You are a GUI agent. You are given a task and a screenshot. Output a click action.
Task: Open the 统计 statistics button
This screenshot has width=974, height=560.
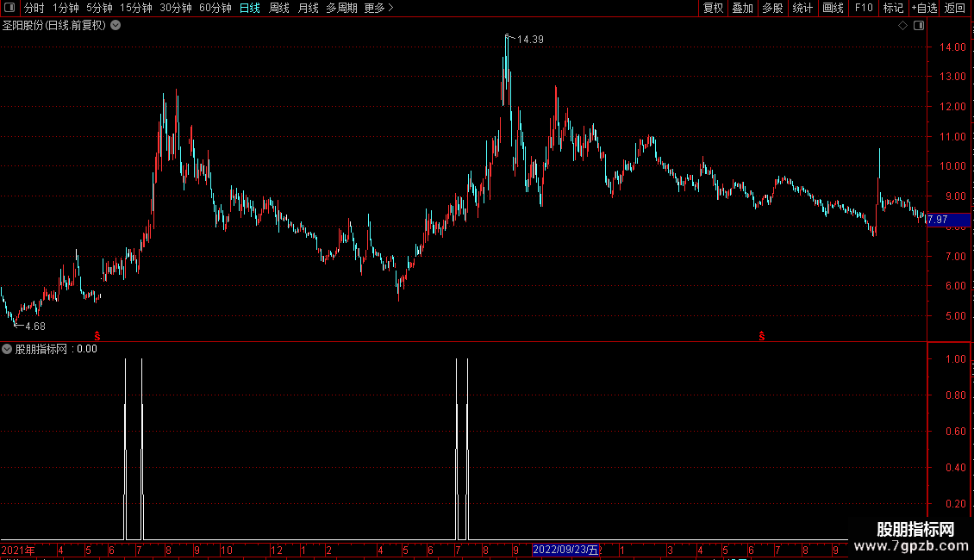coord(802,8)
